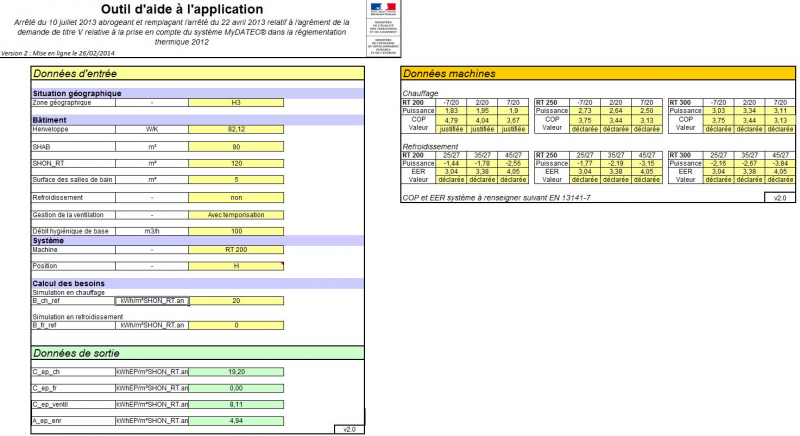Click the Système heading row
Image resolution: width=800 pixels, height=436 pixels.
click(x=198, y=241)
